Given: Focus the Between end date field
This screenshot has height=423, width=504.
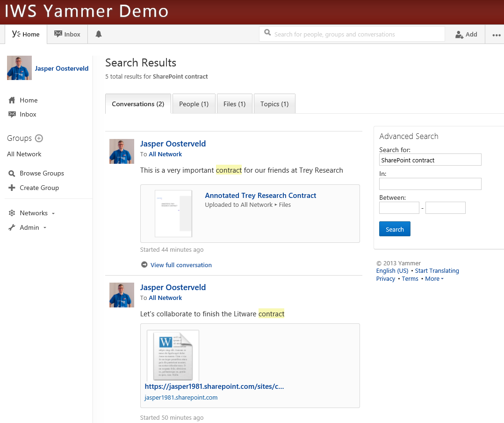Looking at the screenshot, I should click(x=446, y=208).
